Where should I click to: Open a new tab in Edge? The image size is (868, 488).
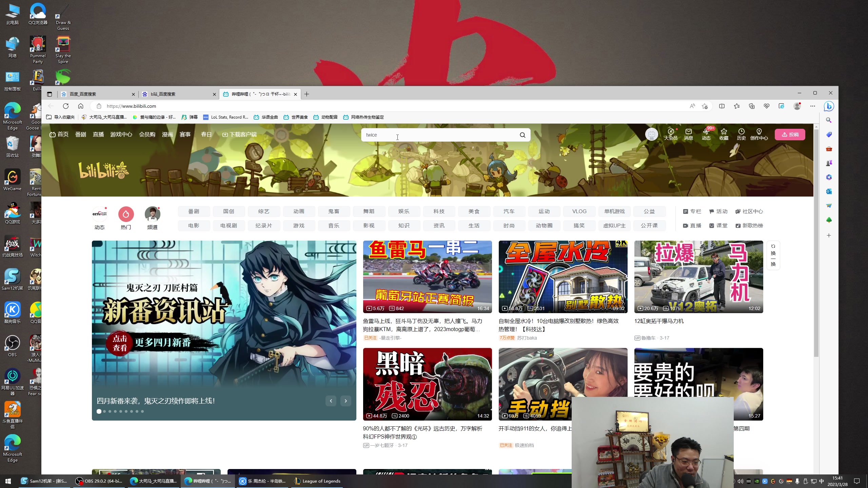307,94
